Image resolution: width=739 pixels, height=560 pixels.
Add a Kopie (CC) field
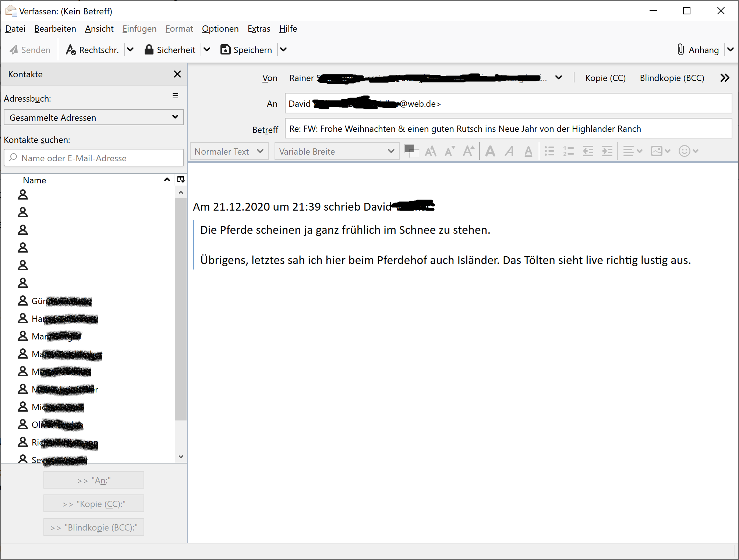(x=605, y=78)
